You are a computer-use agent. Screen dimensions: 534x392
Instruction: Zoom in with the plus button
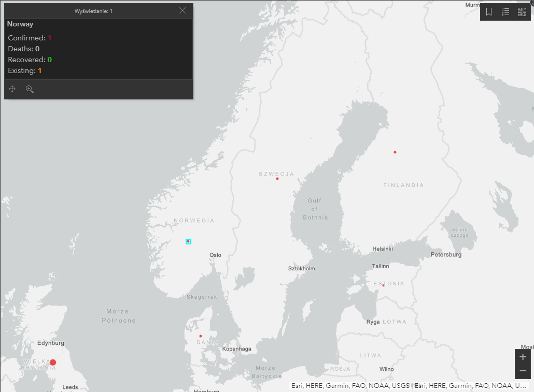coord(523,357)
